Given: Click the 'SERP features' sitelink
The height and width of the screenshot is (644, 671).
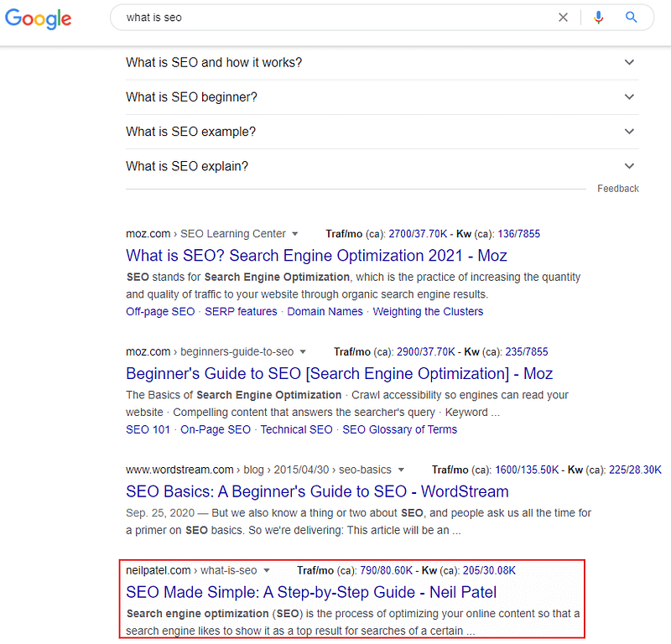Looking at the screenshot, I should [241, 311].
